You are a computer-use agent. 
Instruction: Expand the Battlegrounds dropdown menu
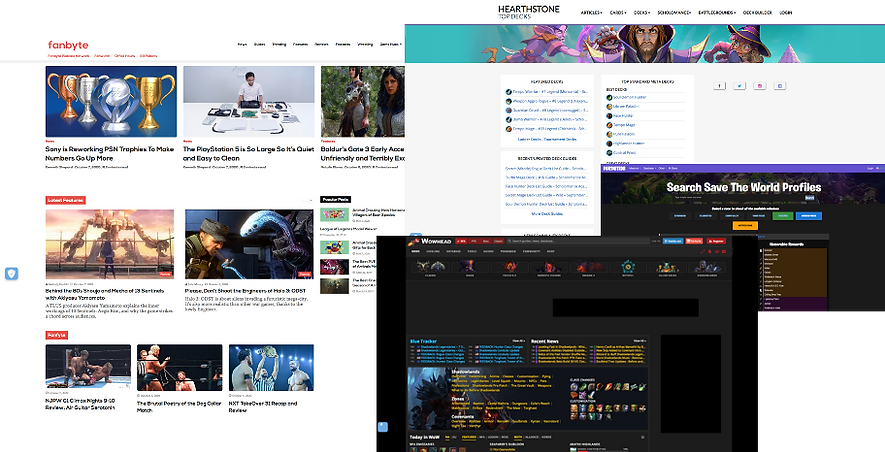pos(717,12)
